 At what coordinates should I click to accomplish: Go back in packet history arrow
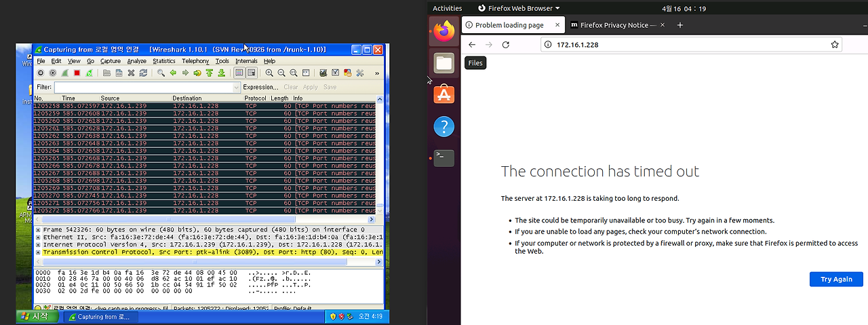[x=173, y=73]
